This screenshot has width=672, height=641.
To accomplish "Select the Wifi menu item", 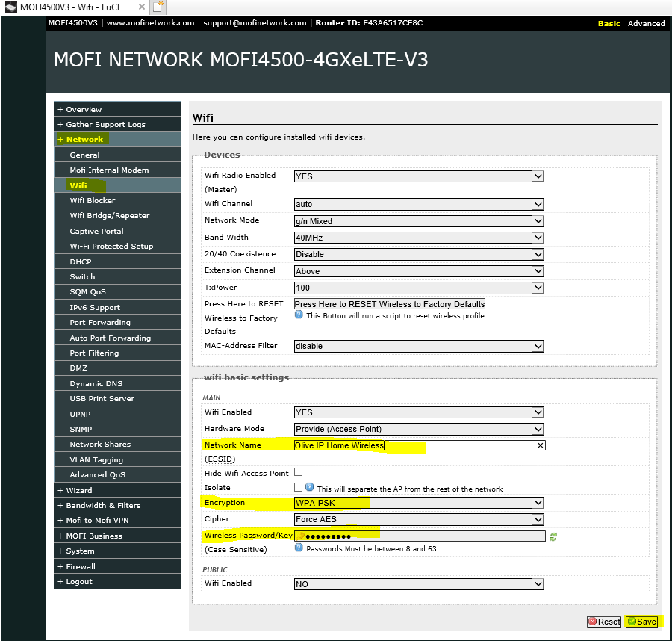I will [117, 185].
